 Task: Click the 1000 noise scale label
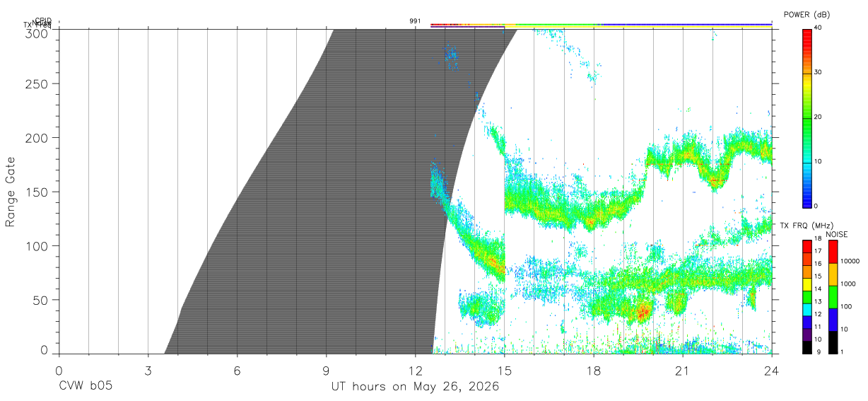[x=848, y=284]
